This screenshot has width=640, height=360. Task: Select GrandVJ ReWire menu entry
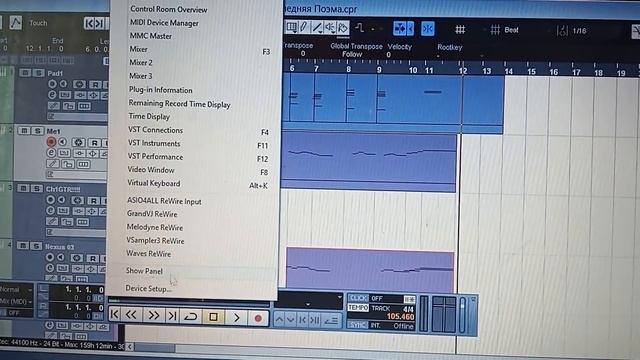(152, 214)
